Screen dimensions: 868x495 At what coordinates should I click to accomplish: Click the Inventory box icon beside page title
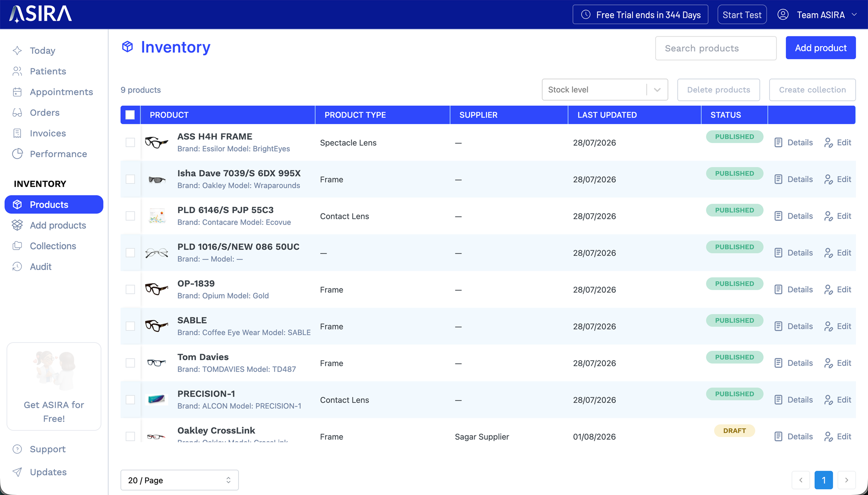127,47
